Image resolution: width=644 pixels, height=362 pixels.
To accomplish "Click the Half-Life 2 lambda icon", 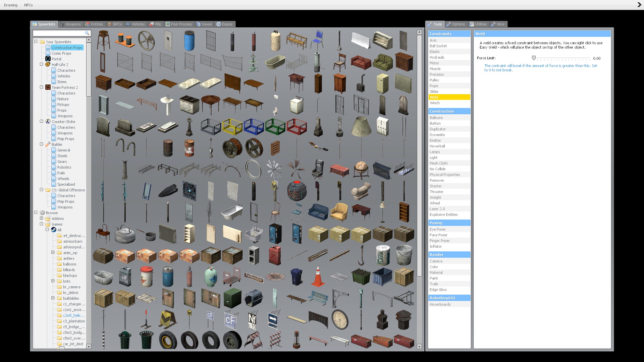I will (x=48, y=64).
